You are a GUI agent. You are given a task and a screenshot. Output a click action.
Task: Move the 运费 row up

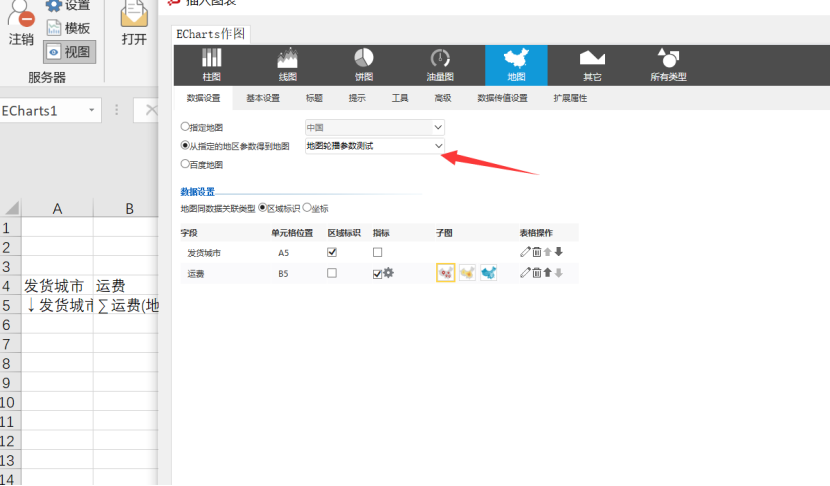point(548,273)
